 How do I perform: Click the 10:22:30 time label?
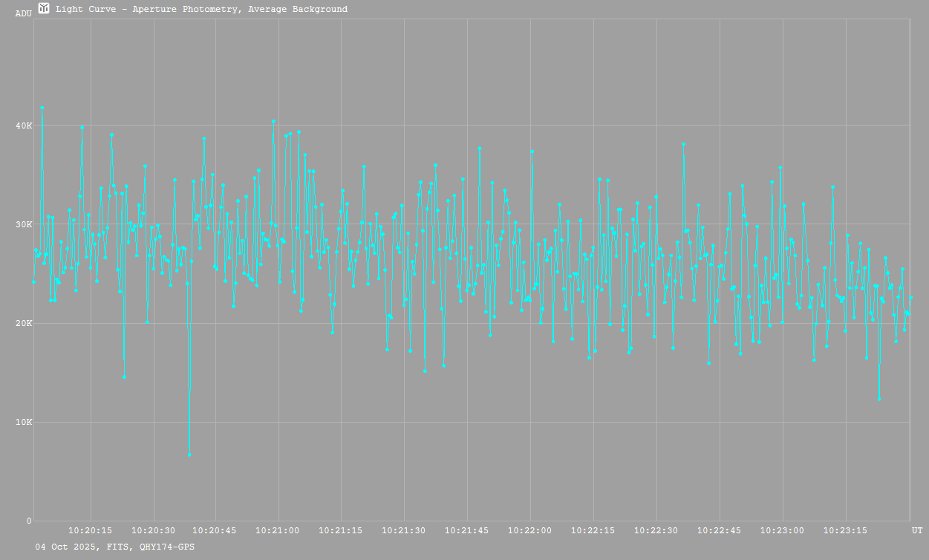[656, 531]
